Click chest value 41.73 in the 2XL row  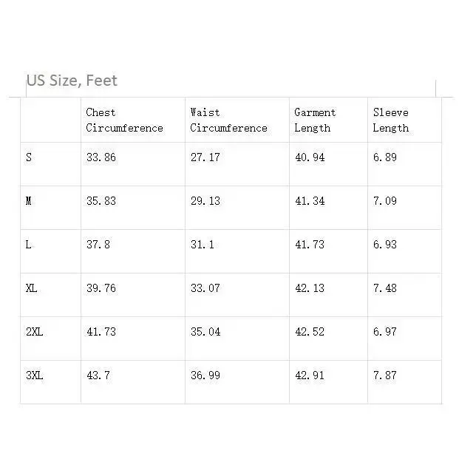101,332
